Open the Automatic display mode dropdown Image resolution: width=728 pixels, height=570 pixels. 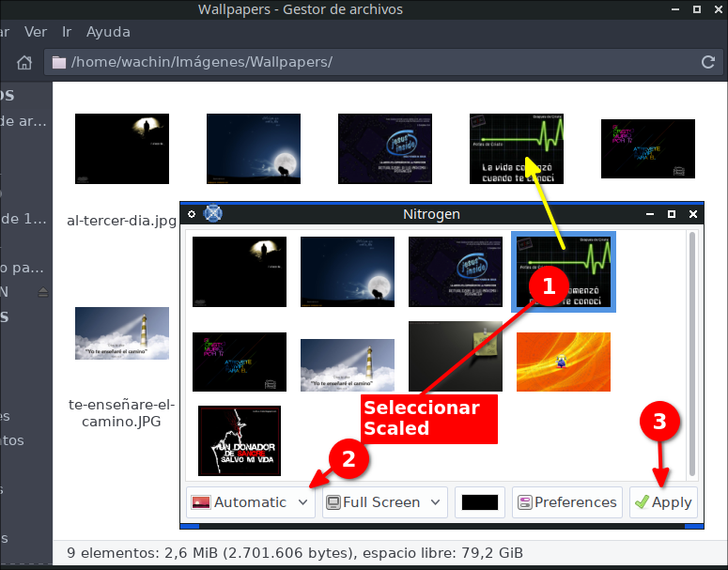250,502
